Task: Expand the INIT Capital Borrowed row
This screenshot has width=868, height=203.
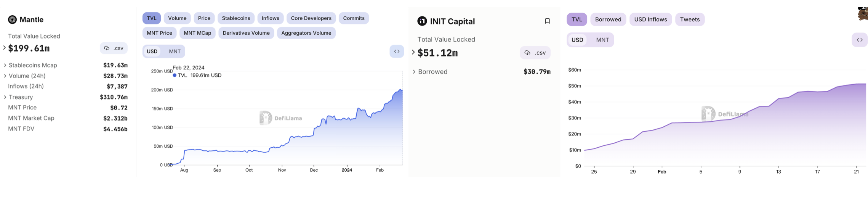Action: [414, 72]
